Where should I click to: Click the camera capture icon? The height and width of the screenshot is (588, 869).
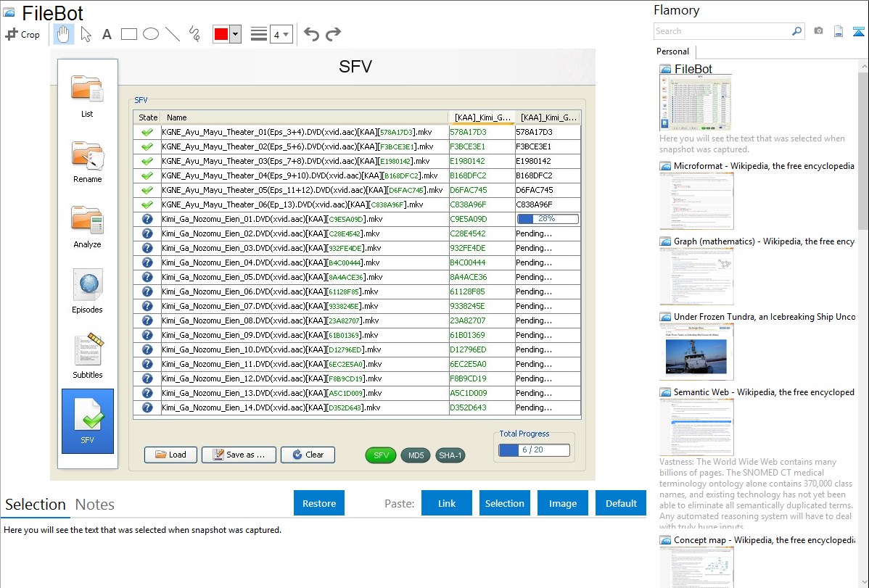818,31
